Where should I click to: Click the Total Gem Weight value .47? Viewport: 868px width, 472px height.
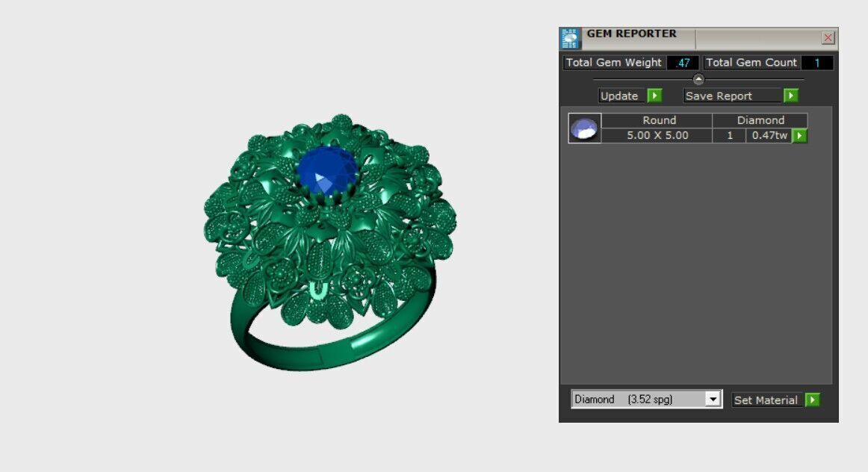point(683,63)
